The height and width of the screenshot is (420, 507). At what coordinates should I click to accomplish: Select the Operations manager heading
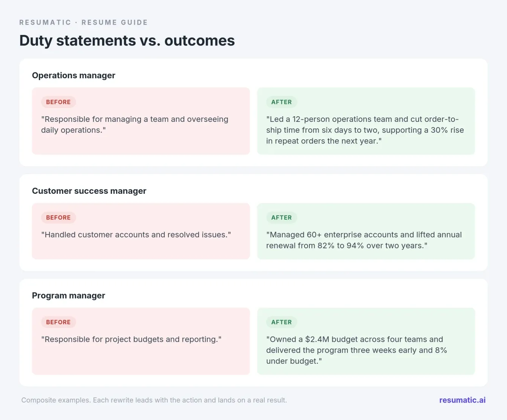74,75
